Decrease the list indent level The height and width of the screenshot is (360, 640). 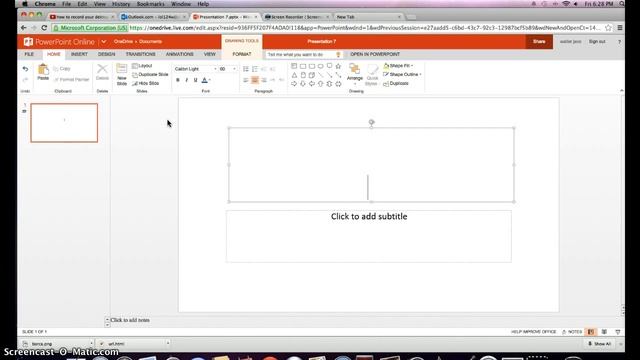tap(264, 69)
